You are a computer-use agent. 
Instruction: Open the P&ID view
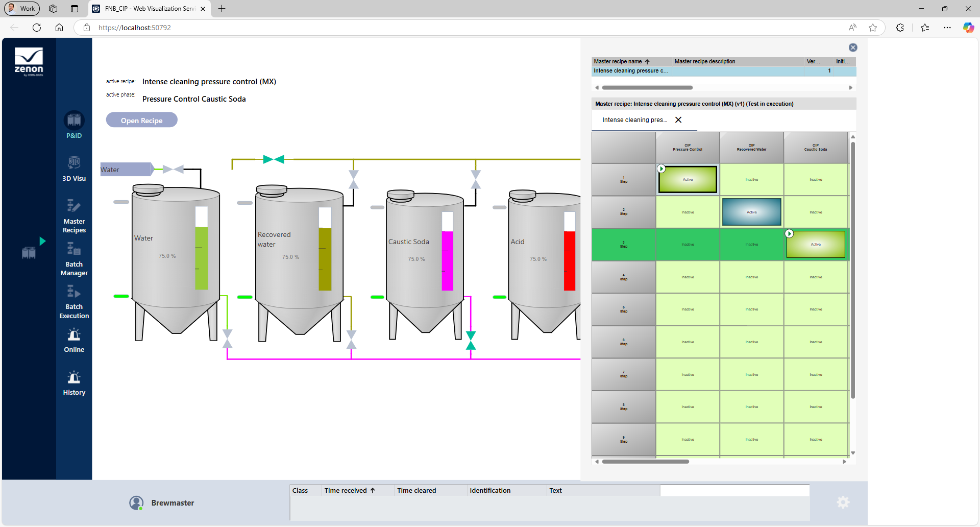pyautogui.click(x=73, y=124)
